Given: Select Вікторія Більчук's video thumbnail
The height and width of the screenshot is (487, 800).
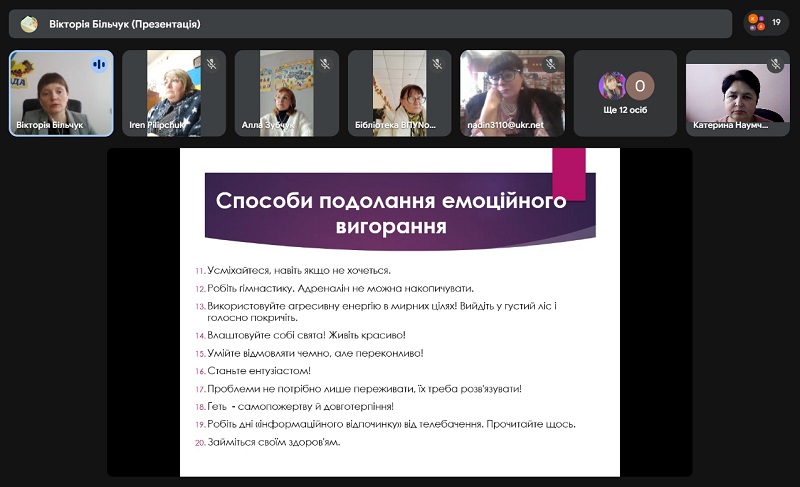Looking at the screenshot, I should click(x=60, y=93).
